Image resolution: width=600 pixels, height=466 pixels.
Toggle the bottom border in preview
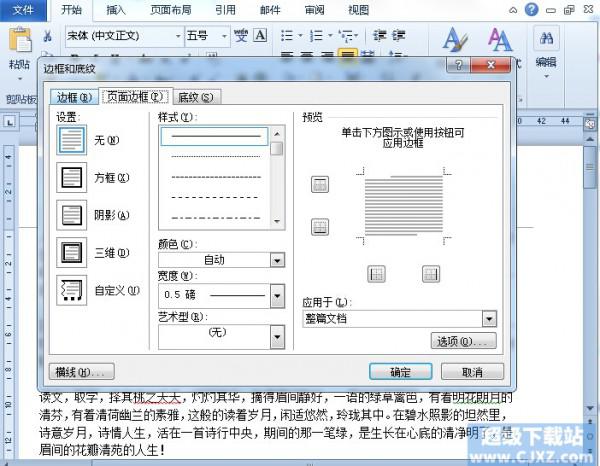point(320,227)
